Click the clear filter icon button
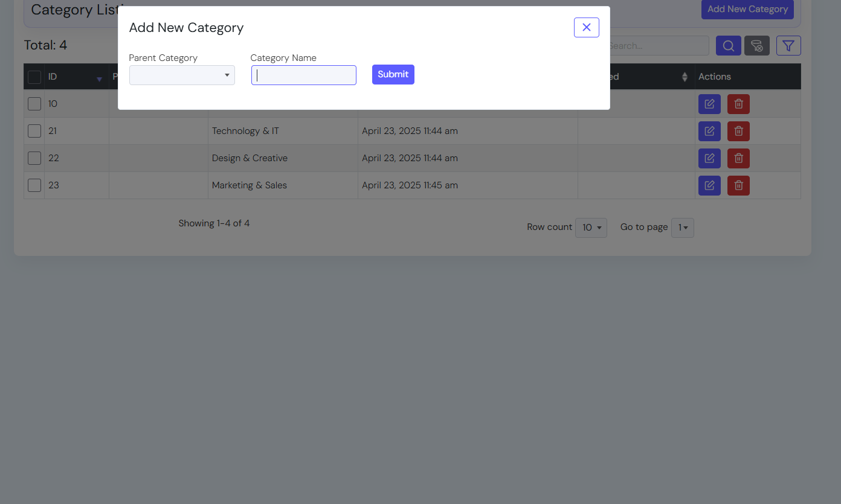This screenshot has height=504, width=841. click(756, 46)
